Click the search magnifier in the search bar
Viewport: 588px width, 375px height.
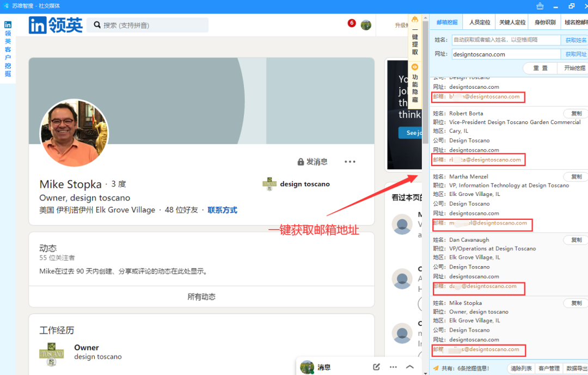click(x=97, y=25)
